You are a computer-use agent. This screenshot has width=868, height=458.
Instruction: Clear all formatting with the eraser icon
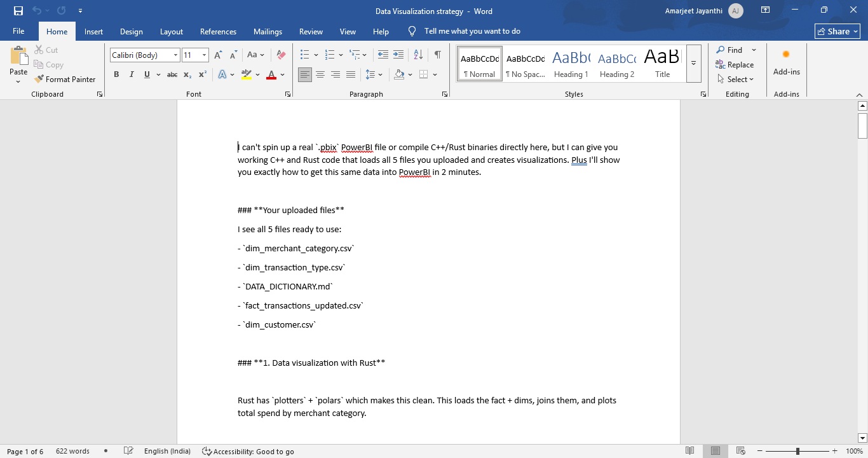(281, 55)
